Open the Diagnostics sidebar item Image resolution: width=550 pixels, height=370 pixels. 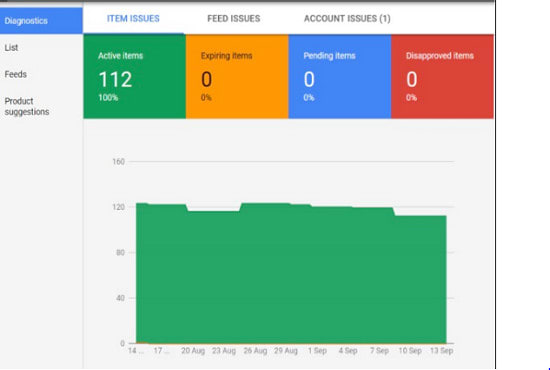(41, 21)
